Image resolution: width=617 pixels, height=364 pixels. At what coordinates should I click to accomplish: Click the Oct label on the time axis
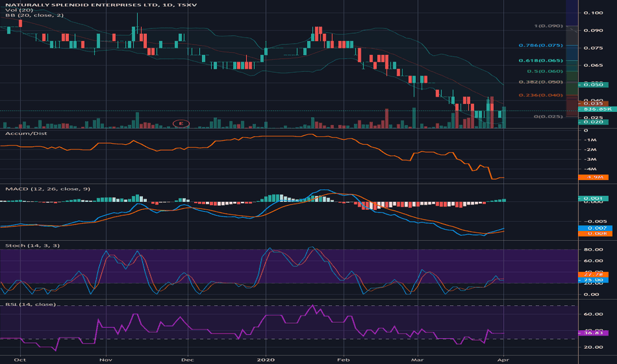tap(20, 359)
